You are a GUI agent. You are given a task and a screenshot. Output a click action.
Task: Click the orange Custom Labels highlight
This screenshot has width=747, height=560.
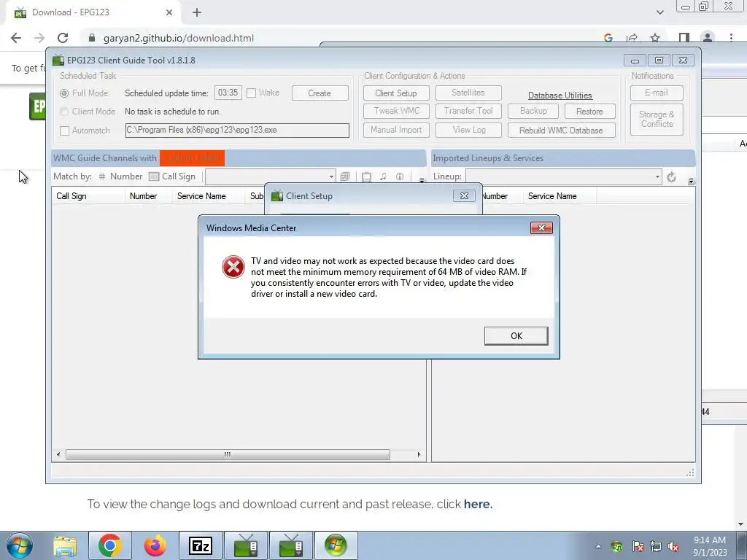192,158
